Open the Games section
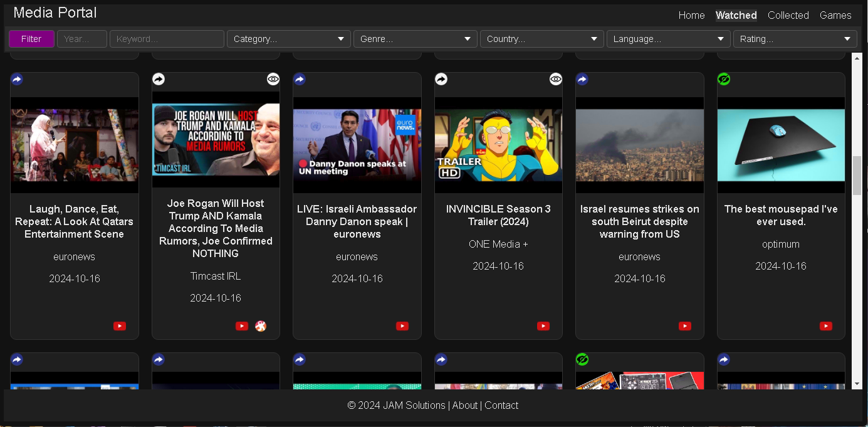The height and width of the screenshot is (427, 868). tap(835, 15)
